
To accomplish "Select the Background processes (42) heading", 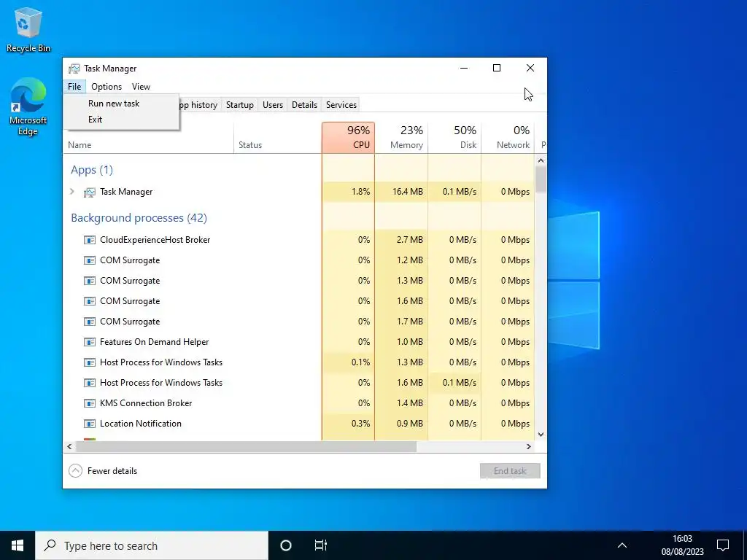I will 139,218.
